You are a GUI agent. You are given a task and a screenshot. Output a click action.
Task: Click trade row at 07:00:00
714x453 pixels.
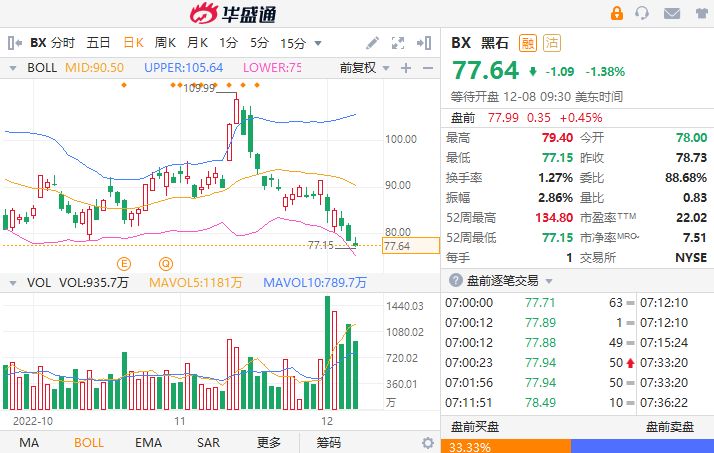click(x=539, y=303)
